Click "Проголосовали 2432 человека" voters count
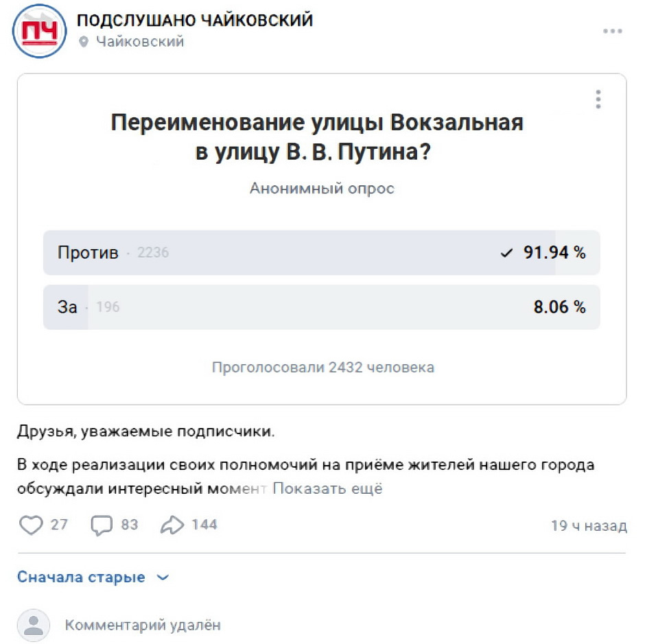This screenshot has height=644, width=645. tap(322, 368)
